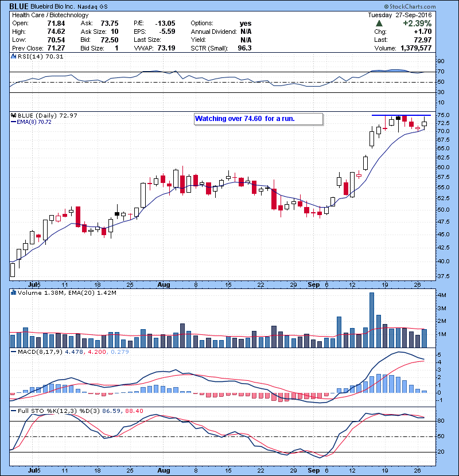The image size is (459, 476).
Task: Click the MACD signal value 4.200
Action: click(97, 352)
